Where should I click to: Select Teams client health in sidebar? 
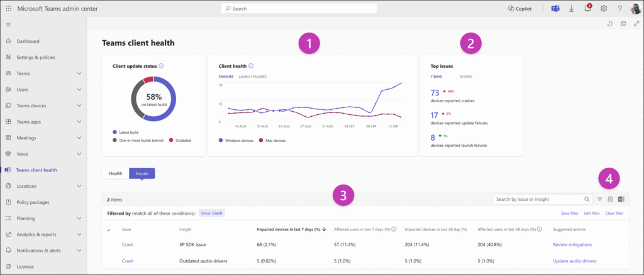(x=36, y=170)
